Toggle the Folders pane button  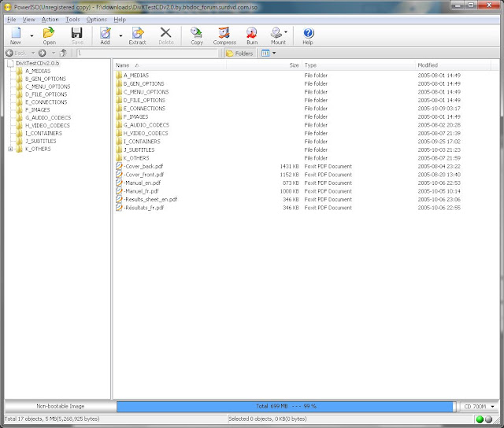coord(239,53)
